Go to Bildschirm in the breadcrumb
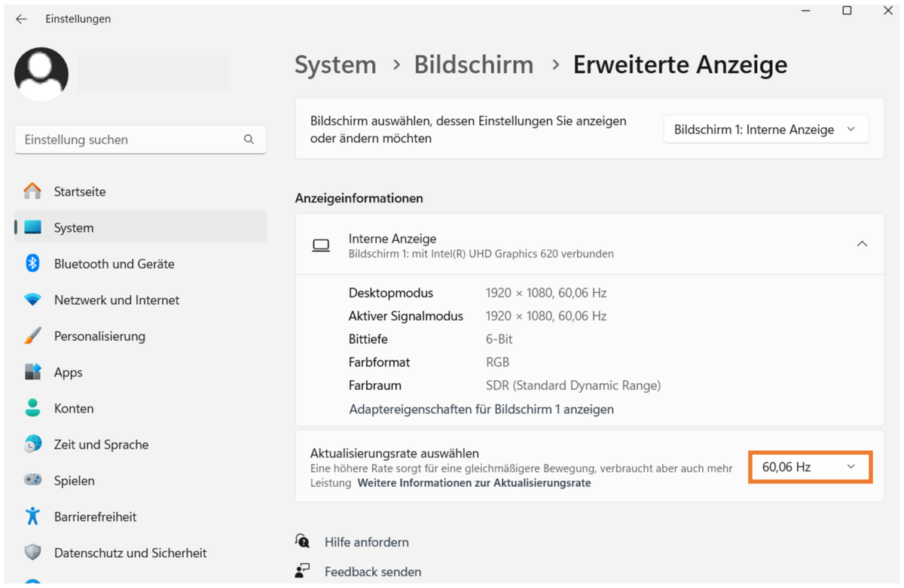This screenshot has height=588, width=904. (x=474, y=65)
